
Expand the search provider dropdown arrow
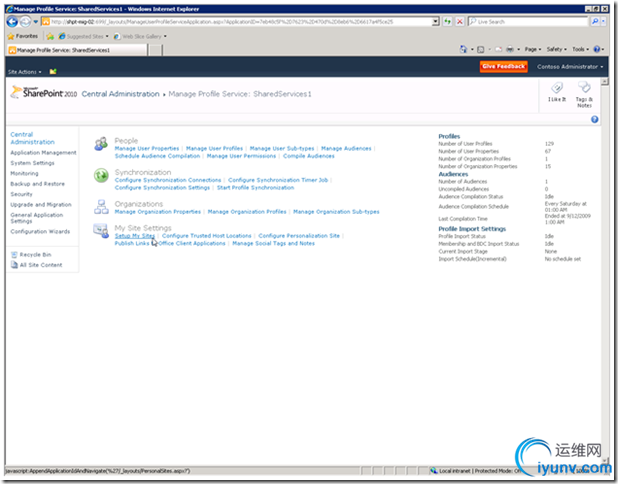603,22
